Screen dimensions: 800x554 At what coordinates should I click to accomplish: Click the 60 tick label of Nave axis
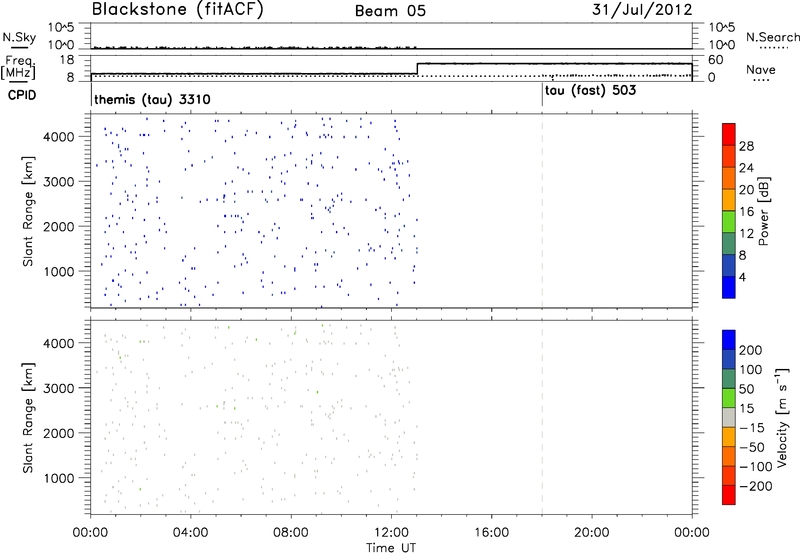pyautogui.click(x=716, y=60)
